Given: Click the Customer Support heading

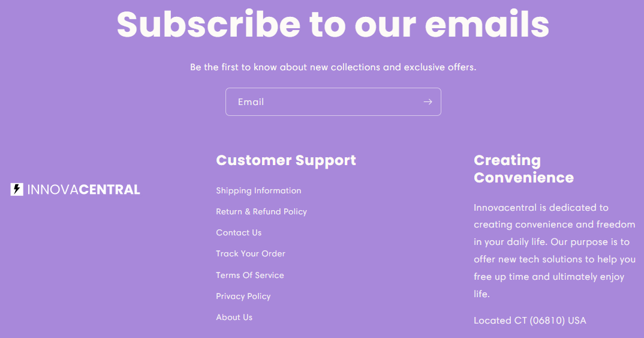Looking at the screenshot, I should pos(286,160).
